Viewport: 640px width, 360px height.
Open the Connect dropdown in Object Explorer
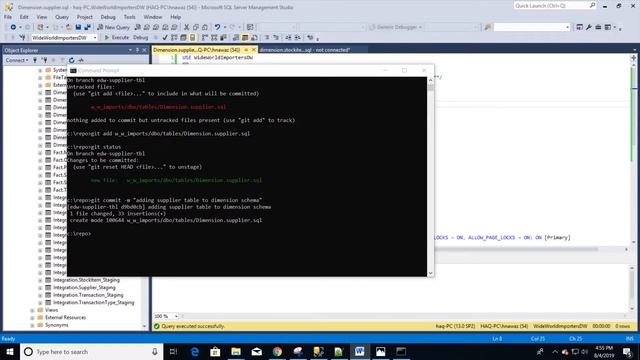[x=17, y=60]
